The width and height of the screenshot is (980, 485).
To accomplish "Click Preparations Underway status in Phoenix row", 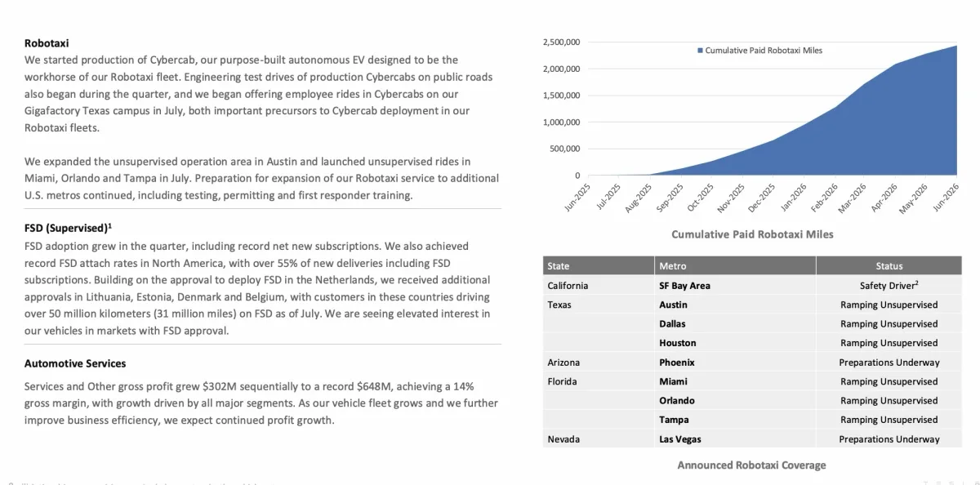I will coord(889,363).
